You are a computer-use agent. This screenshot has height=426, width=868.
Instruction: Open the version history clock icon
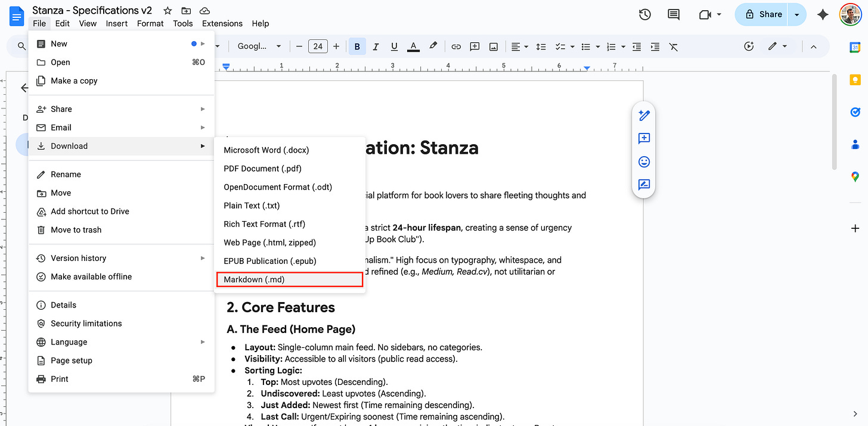644,14
